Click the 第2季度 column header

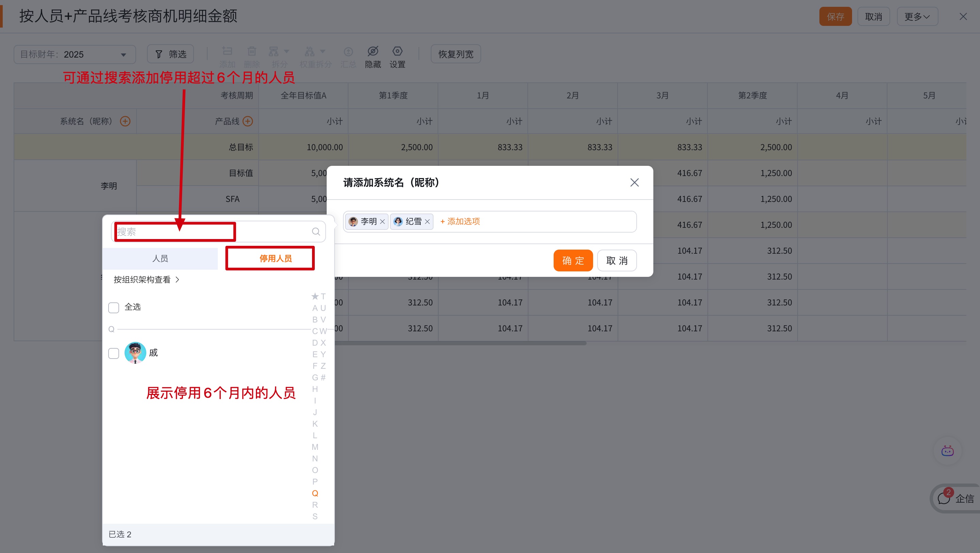pyautogui.click(x=752, y=96)
